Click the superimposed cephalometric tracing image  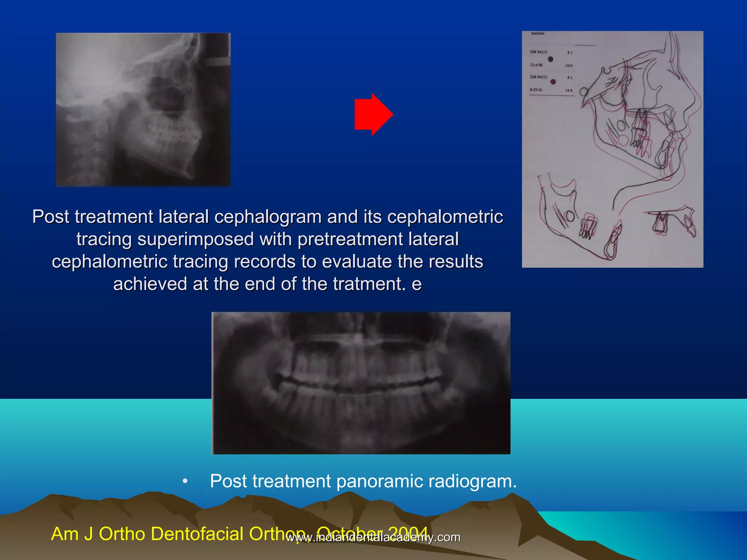click(x=612, y=149)
